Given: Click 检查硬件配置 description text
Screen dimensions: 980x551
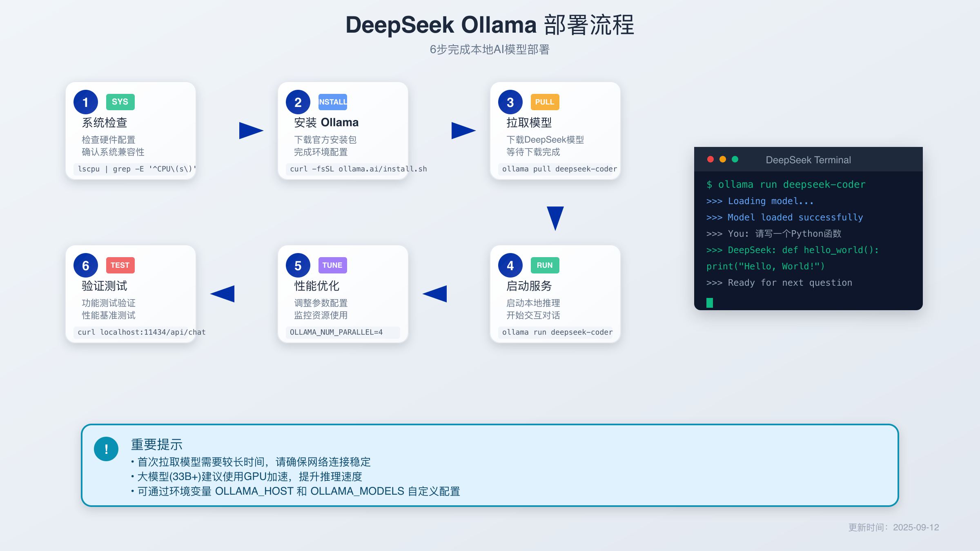Looking at the screenshot, I should coord(109,140).
